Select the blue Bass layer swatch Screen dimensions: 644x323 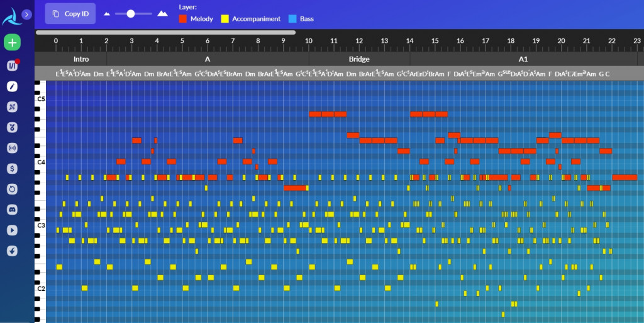[x=292, y=19]
